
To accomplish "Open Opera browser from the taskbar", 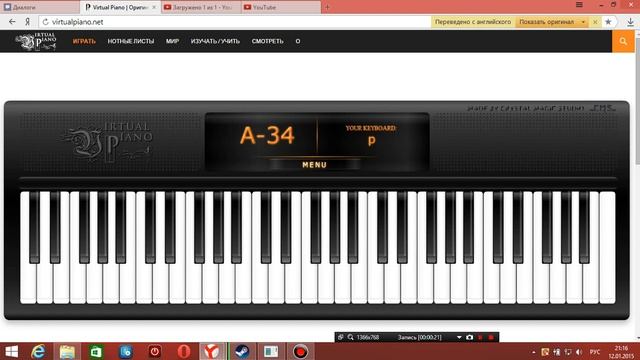I will tap(184, 351).
